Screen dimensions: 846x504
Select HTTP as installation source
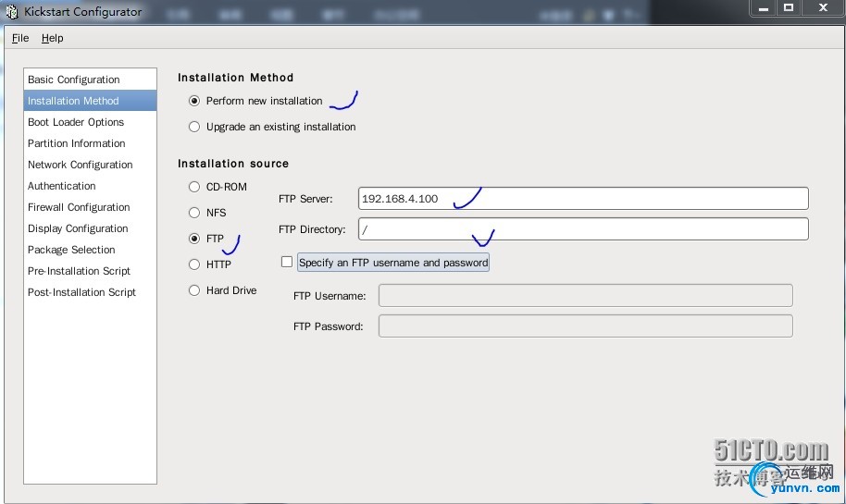[194, 264]
